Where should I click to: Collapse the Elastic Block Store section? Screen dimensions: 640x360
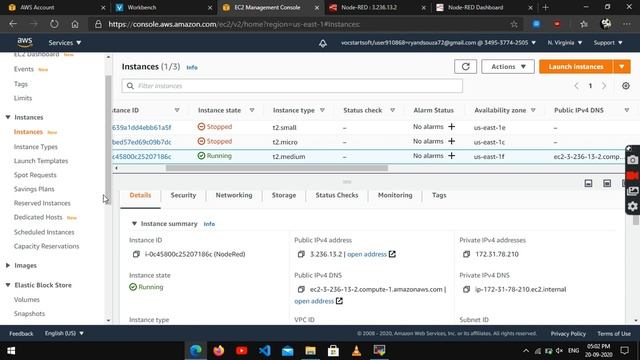coord(8,285)
